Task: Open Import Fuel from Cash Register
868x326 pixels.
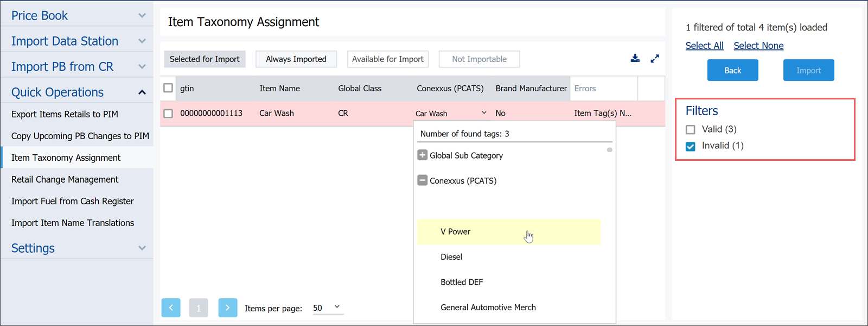Action: coord(72,201)
